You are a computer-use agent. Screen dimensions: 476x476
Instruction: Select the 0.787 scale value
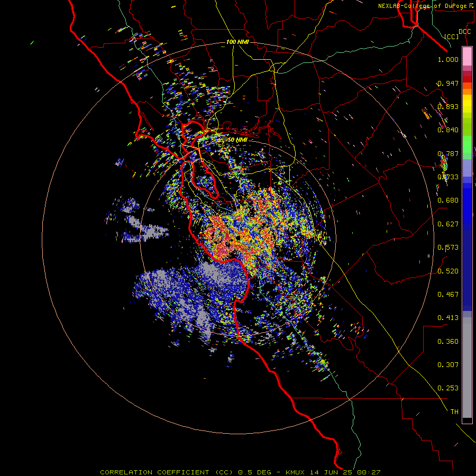(x=448, y=153)
